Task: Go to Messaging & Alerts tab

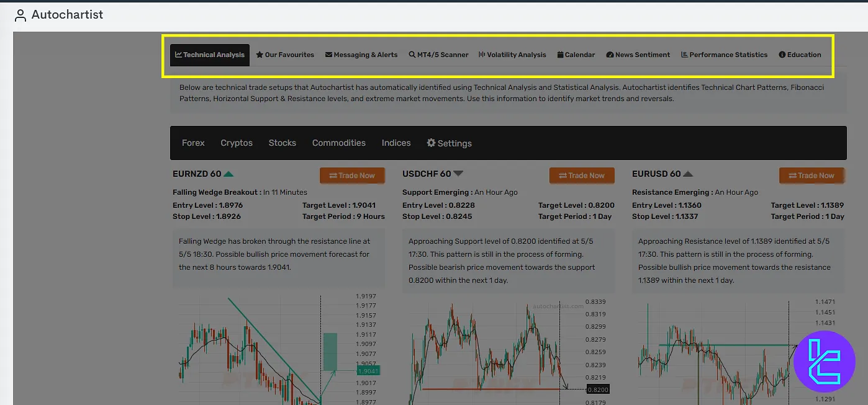Action: [x=361, y=55]
